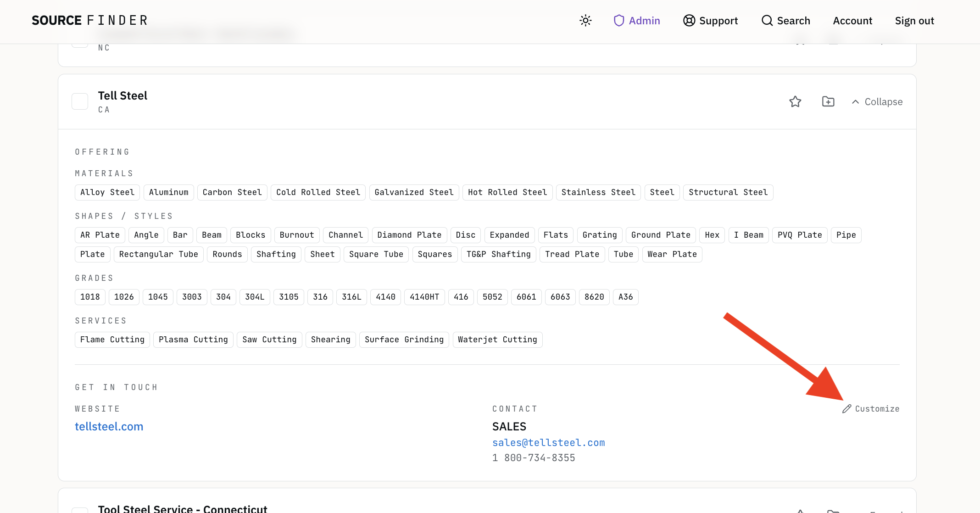Click the Pipe shape tag
The width and height of the screenshot is (980, 513).
pyautogui.click(x=846, y=235)
